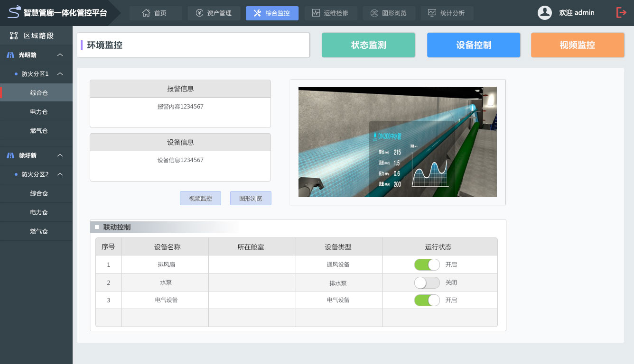The width and height of the screenshot is (634, 364).
Task: Disable the 电气设备 running switch
Action: pyautogui.click(x=427, y=300)
